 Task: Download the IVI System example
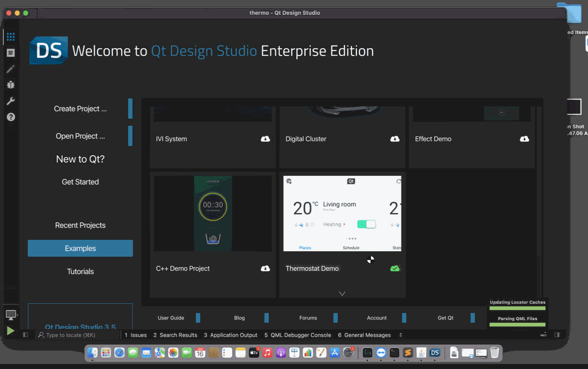pyautogui.click(x=265, y=139)
